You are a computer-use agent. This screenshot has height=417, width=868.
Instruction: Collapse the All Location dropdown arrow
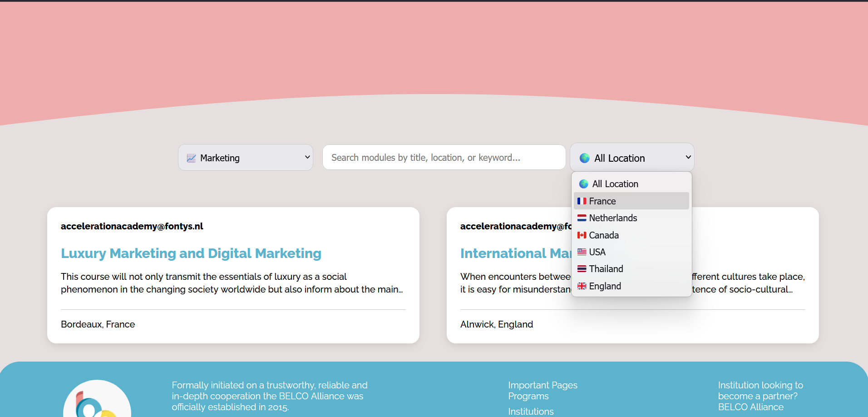click(x=688, y=157)
